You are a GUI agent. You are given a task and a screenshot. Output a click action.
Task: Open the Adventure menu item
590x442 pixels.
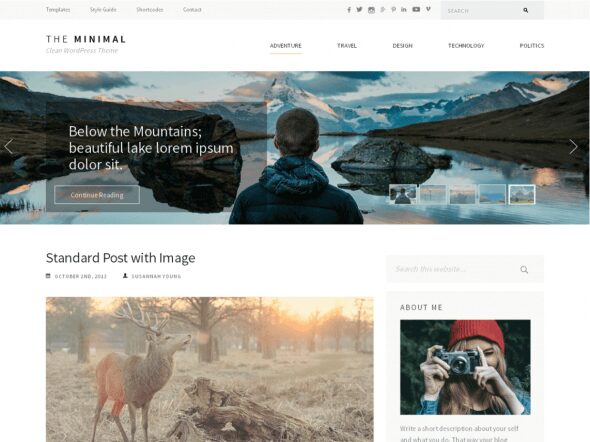[x=286, y=46]
